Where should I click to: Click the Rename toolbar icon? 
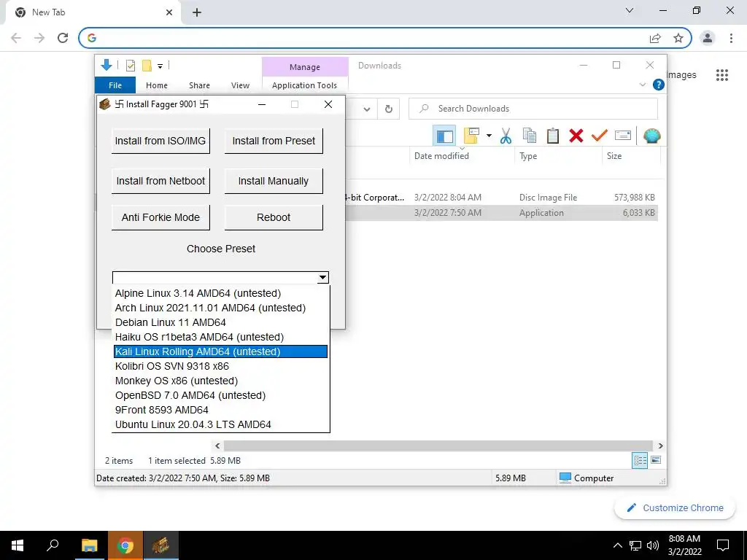tap(623, 136)
